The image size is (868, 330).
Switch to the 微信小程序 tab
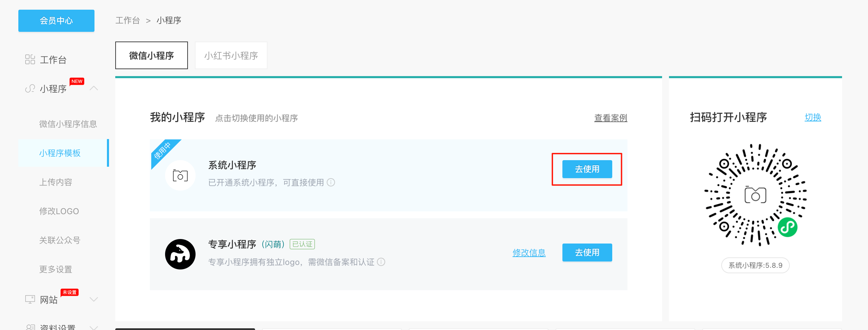[152, 55]
